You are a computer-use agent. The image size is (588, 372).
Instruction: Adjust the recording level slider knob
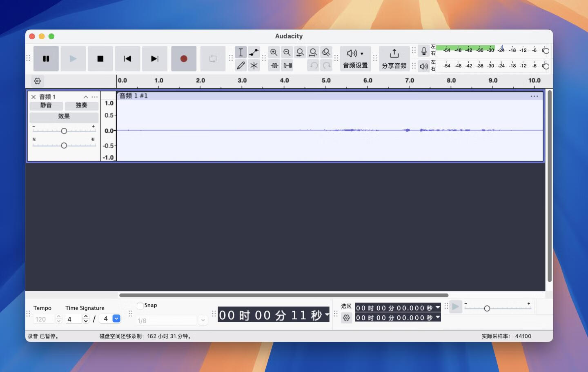click(545, 51)
